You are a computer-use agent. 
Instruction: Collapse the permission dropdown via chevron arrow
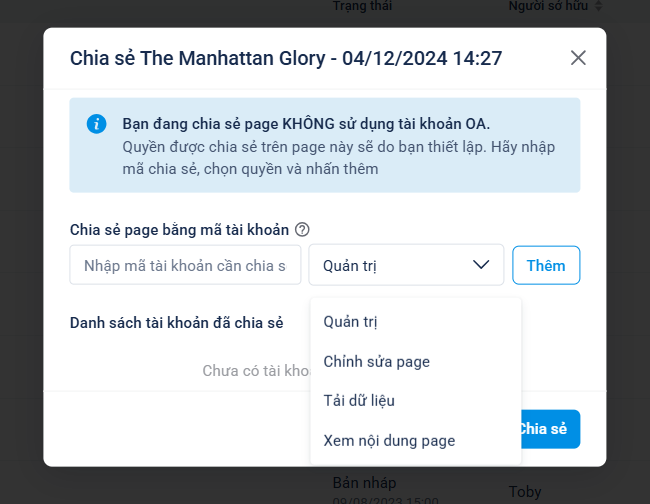pyautogui.click(x=481, y=265)
